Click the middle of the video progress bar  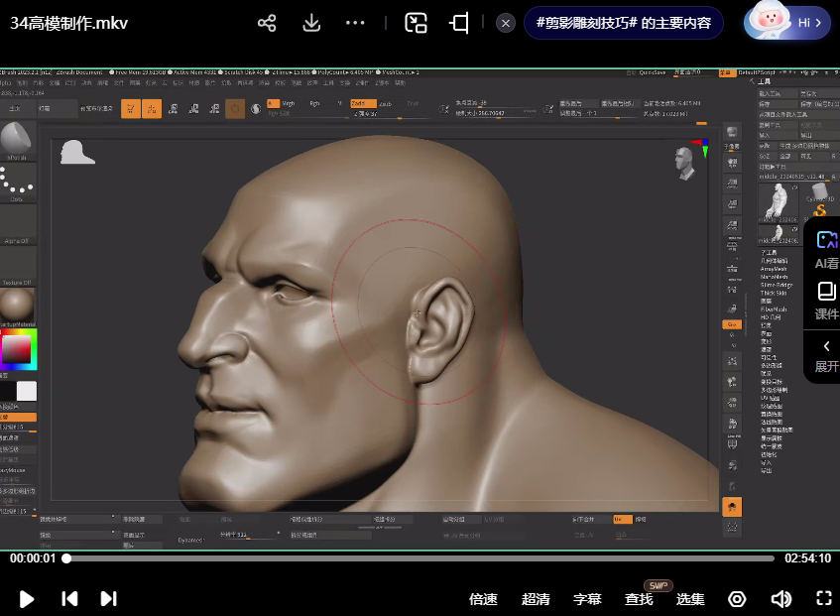point(420,558)
